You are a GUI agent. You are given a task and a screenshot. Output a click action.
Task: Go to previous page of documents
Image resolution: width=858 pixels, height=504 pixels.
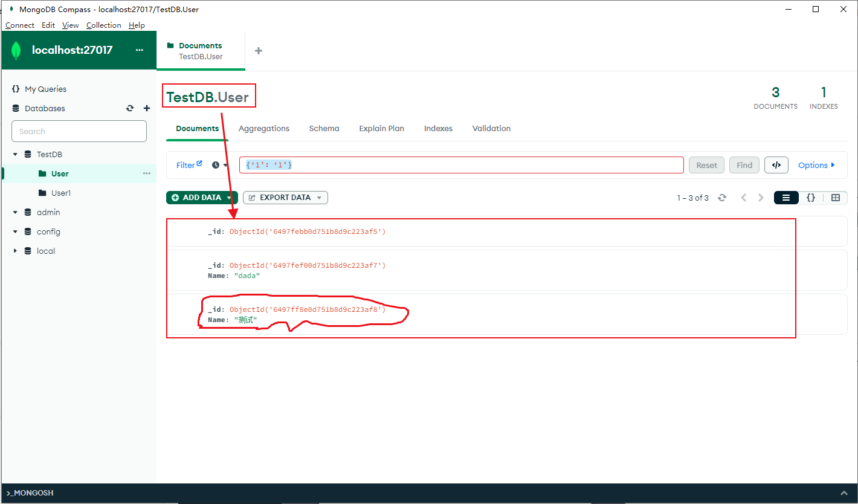point(744,198)
